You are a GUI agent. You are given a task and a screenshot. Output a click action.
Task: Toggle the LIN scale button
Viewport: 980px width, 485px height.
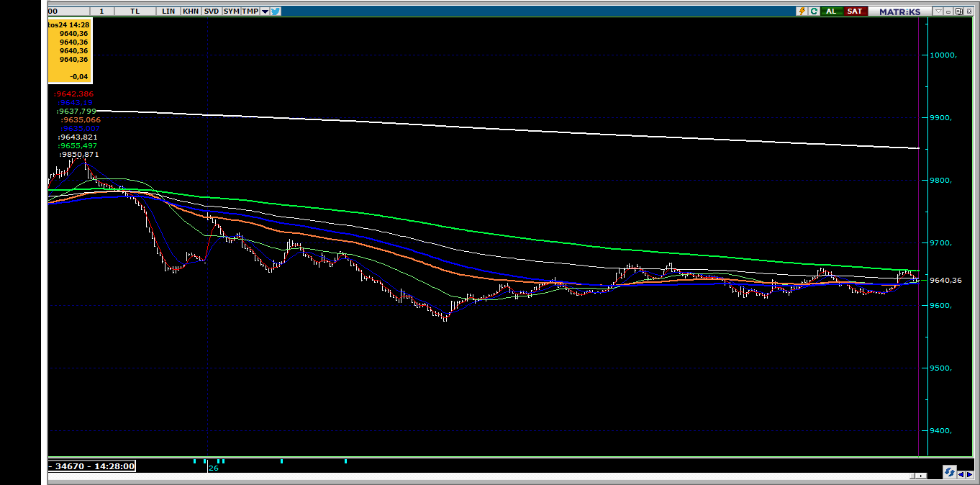coord(169,11)
